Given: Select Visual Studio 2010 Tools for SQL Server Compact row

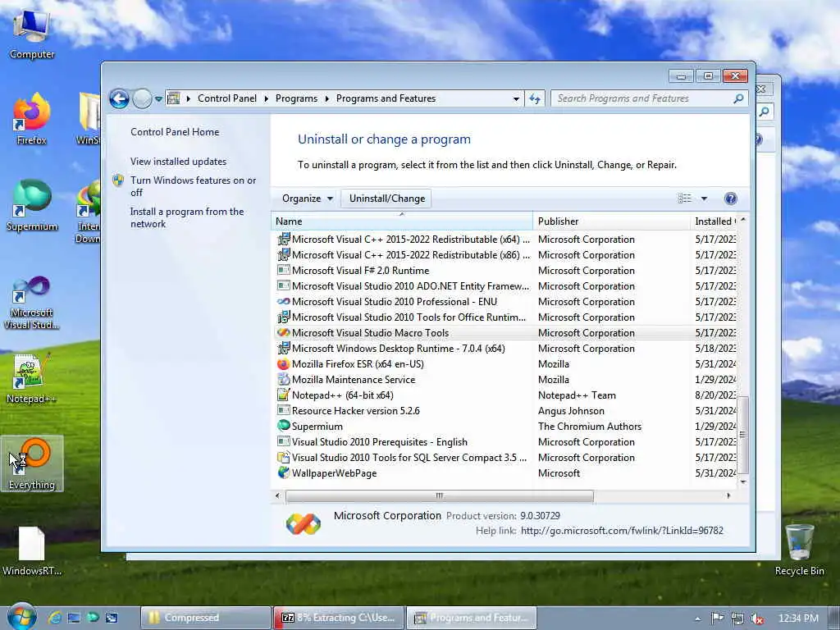Looking at the screenshot, I should pyautogui.click(x=506, y=457).
